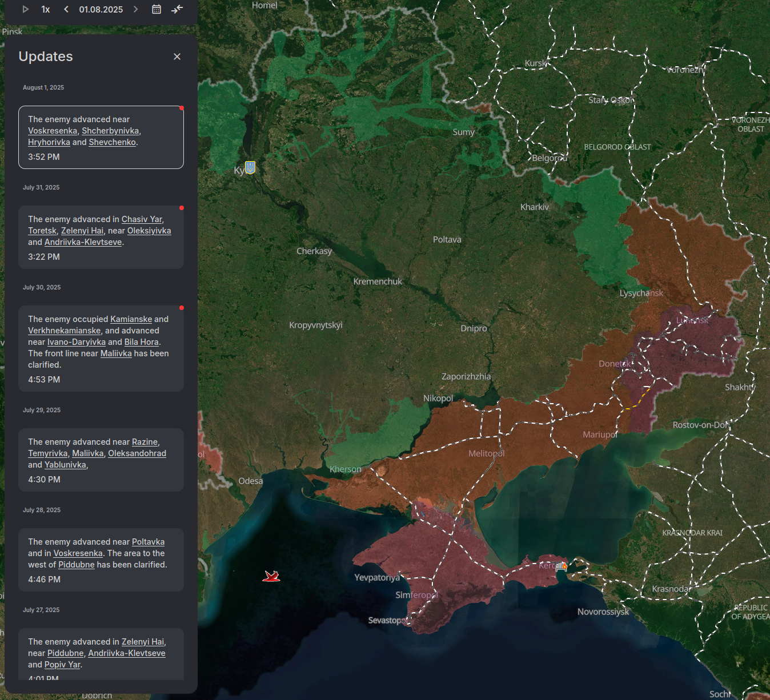Open Zelenyi Hai link in July 27 update
The height and width of the screenshot is (700, 770).
(143, 642)
